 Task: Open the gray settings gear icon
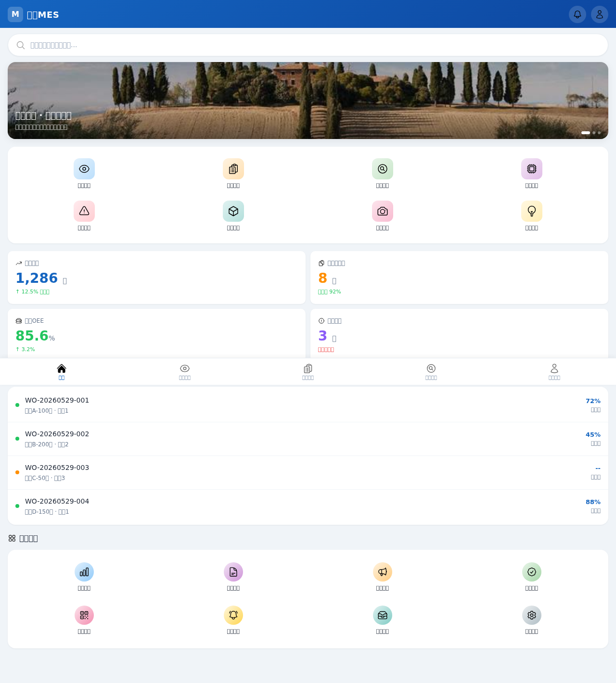532,615
